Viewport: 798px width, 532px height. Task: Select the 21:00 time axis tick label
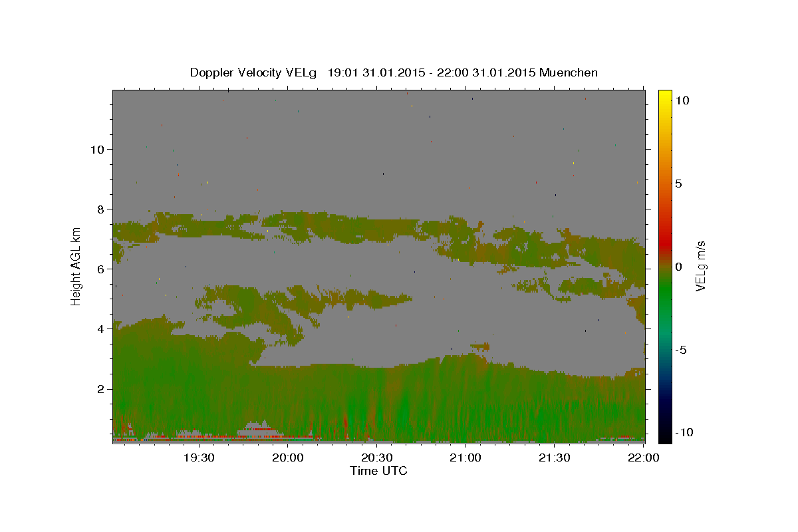point(465,458)
